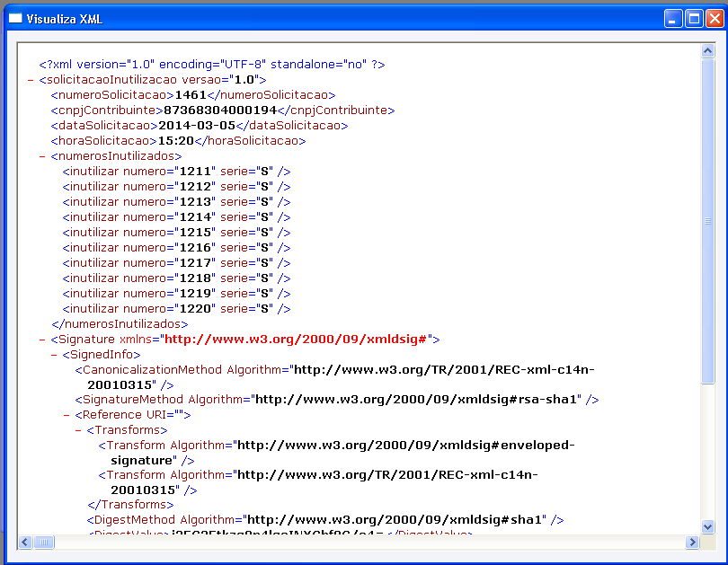Maximize the Visualiza XML window
The image size is (728, 565).
(694, 19)
